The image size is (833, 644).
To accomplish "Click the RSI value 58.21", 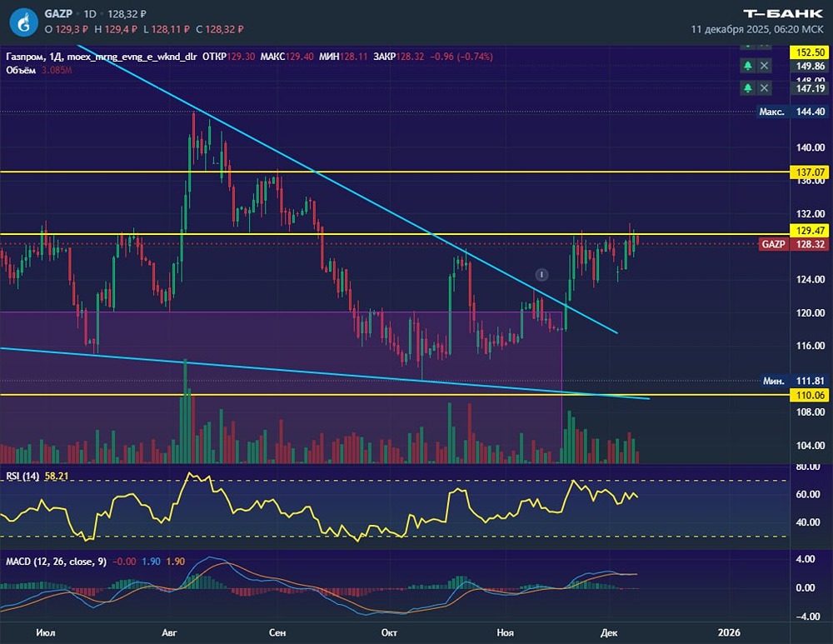I will 57,476.
